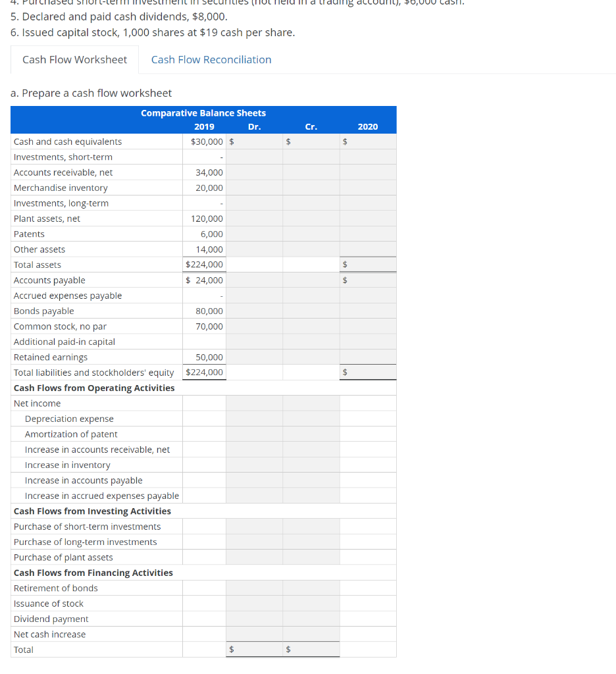Click the Cr. field for Increase in accounts receivable, net
Screen dimensions: 616x674
pyautogui.click(x=311, y=450)
